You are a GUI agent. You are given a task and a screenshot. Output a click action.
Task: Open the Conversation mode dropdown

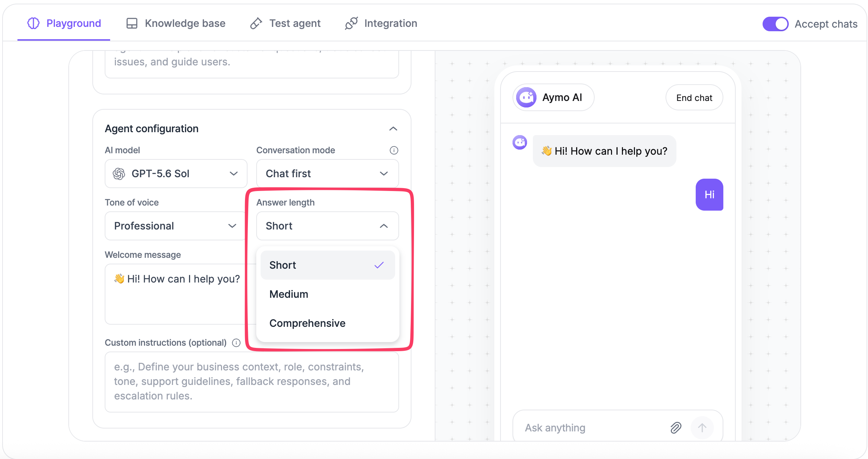pos(327,174)
